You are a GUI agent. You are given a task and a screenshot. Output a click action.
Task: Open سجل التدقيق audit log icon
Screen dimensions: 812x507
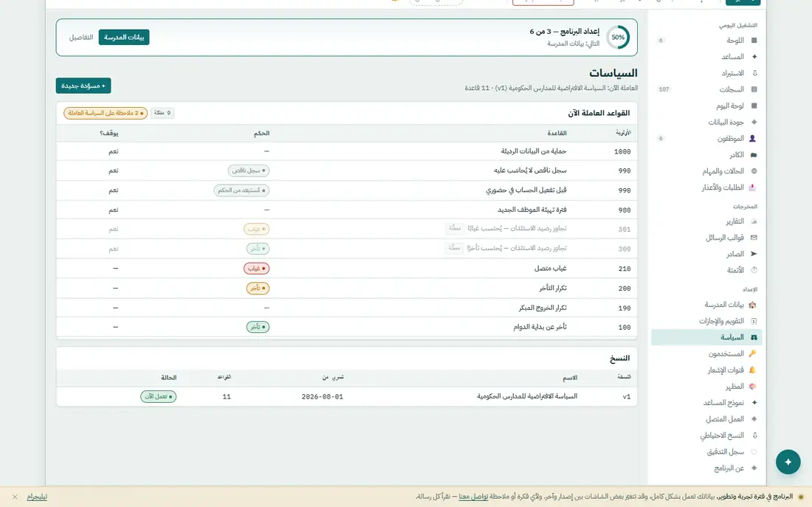(754, 452)
